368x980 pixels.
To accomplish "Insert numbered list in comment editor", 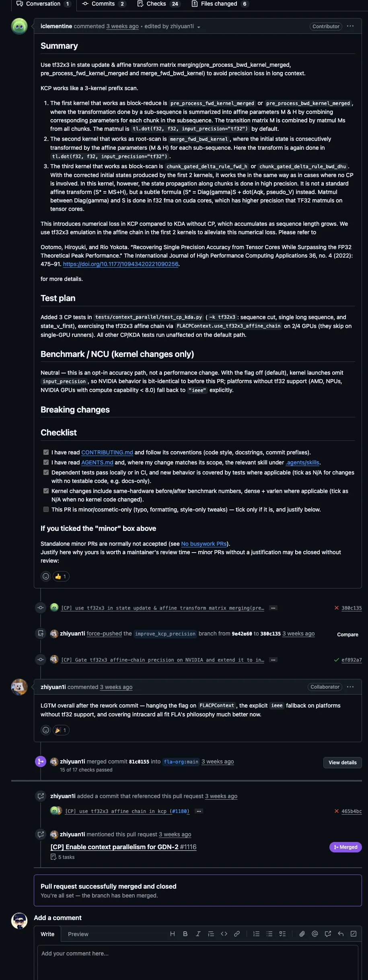I will [257, 934].
